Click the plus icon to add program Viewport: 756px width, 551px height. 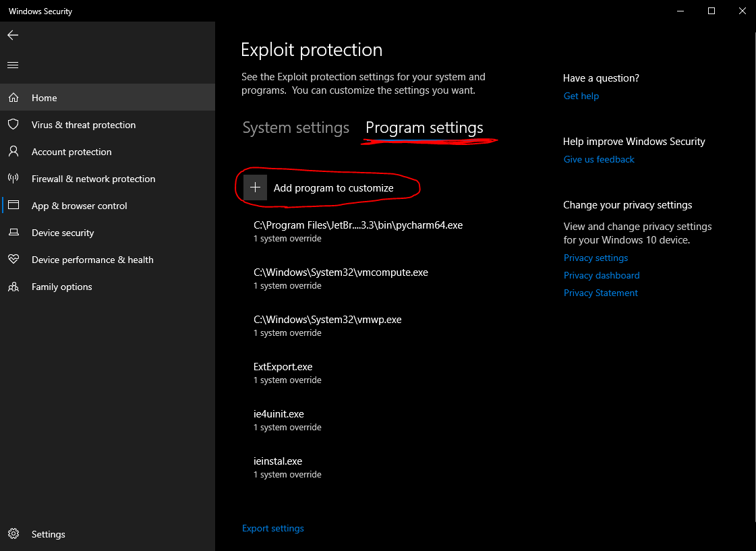click(x=255, y=188)
